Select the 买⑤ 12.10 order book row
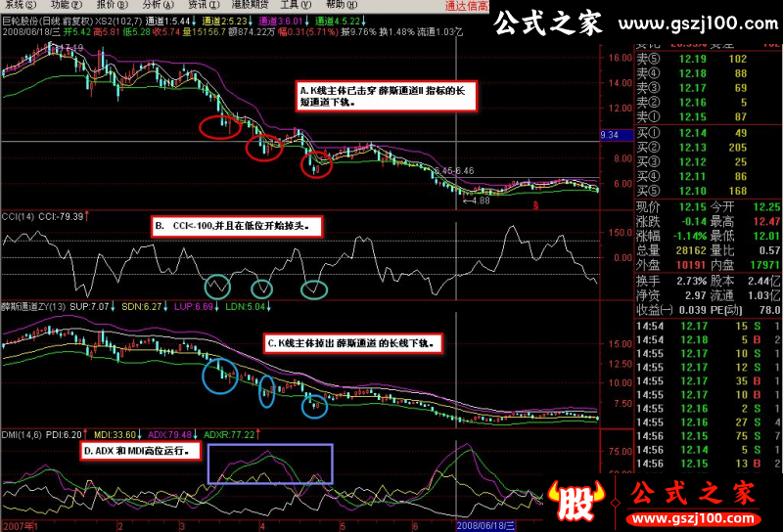Screen dimensions: 783x532 click(x=708, y=191)
